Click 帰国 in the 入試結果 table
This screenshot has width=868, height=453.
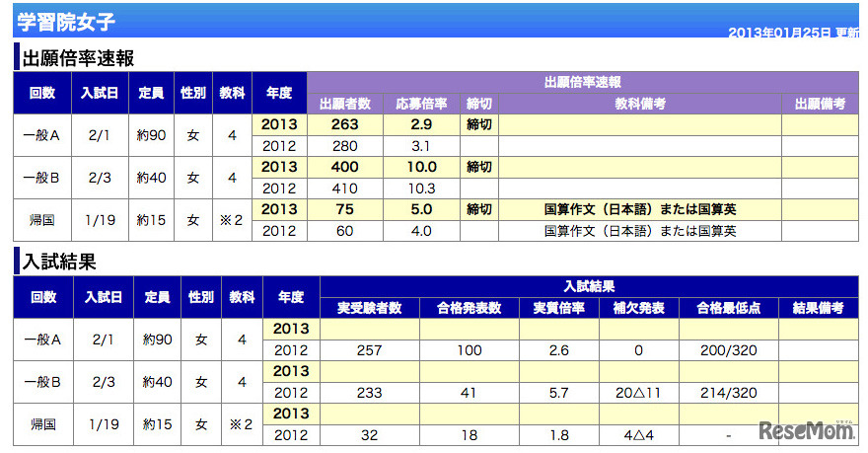42,424
